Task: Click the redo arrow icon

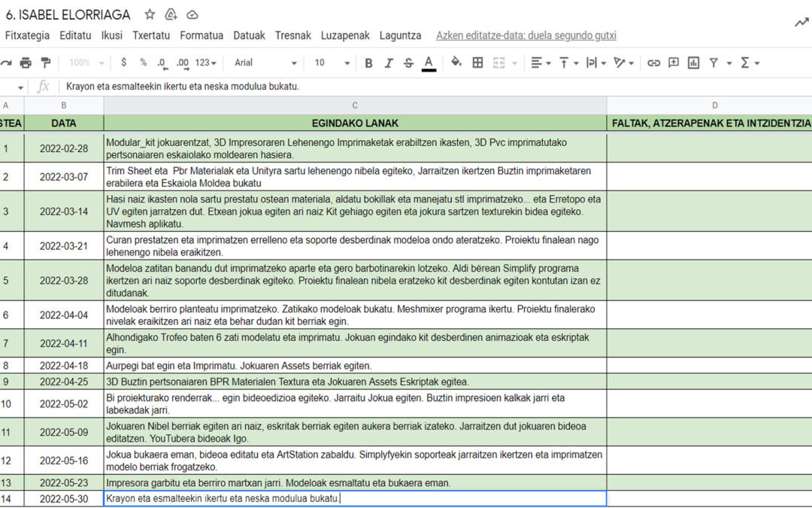Action: pos(6,62)
